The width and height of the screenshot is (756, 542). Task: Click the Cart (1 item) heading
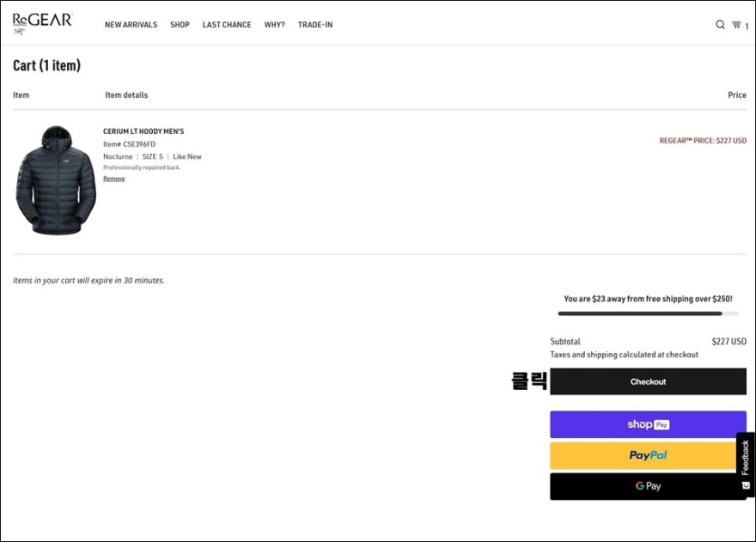[x=46, y=65]
